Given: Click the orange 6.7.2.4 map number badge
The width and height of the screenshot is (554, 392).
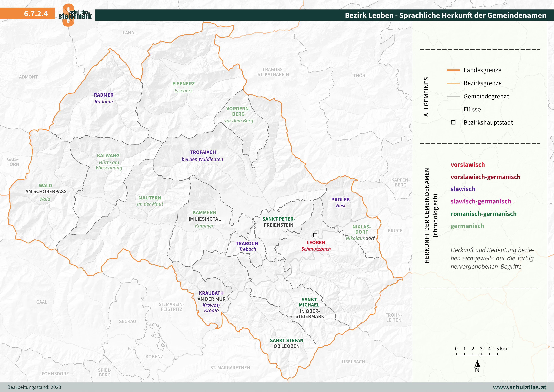Looking at the screenshot, I should (36, 14).
